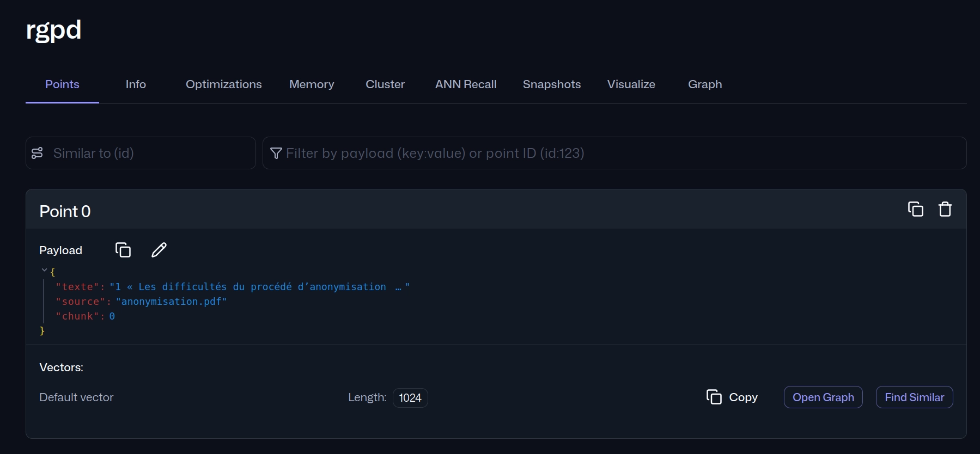Click the Find Similar button

click(x=915, y=397)
